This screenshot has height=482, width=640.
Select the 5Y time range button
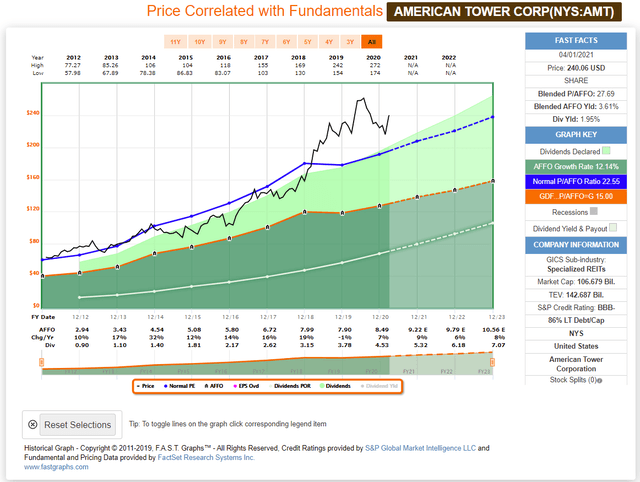pyautogui.click(x=307, y=42)
